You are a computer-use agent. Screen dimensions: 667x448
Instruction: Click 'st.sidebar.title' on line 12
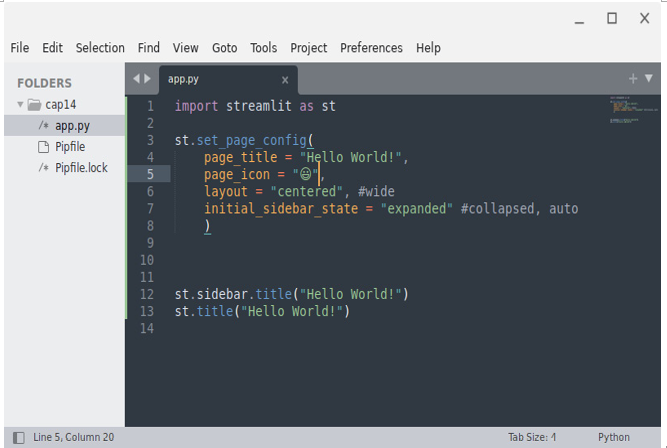coord(233,294)
